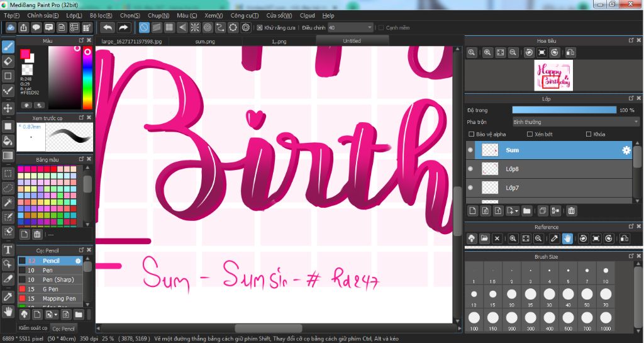
Task: Add a new layer folder
Action: 526,211
